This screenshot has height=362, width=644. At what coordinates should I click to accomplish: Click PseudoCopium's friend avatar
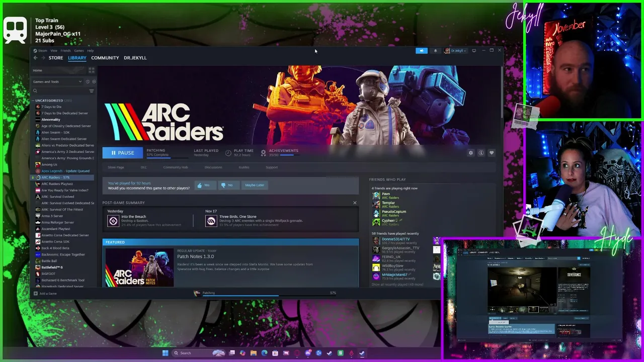click(376, 214)
